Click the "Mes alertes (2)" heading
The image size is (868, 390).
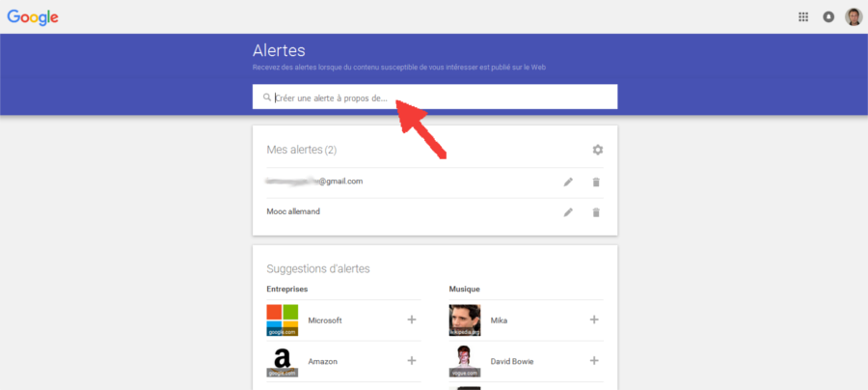pyautogui.click(x=302, y=150)
